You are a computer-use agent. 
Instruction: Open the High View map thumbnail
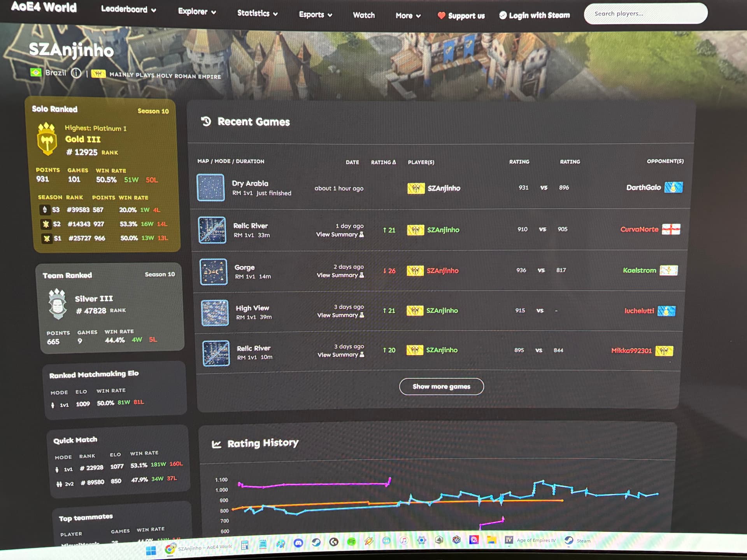[x=215, y=313]
